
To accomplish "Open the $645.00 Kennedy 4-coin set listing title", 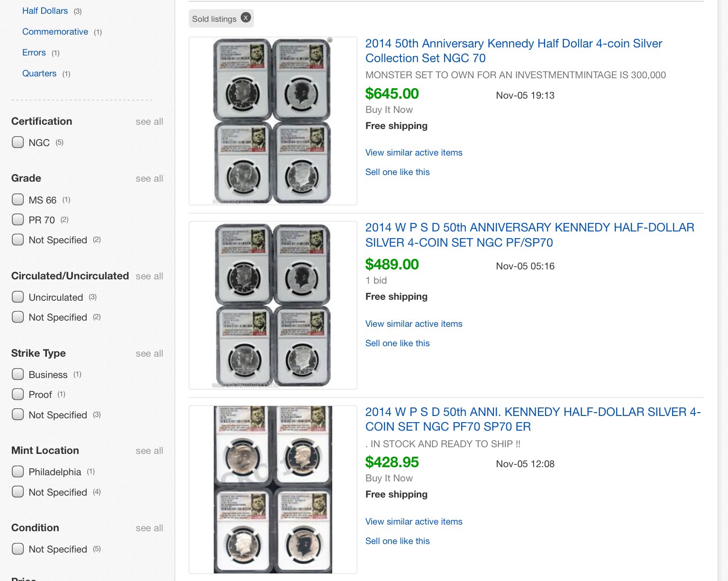I will coord(513,51).
